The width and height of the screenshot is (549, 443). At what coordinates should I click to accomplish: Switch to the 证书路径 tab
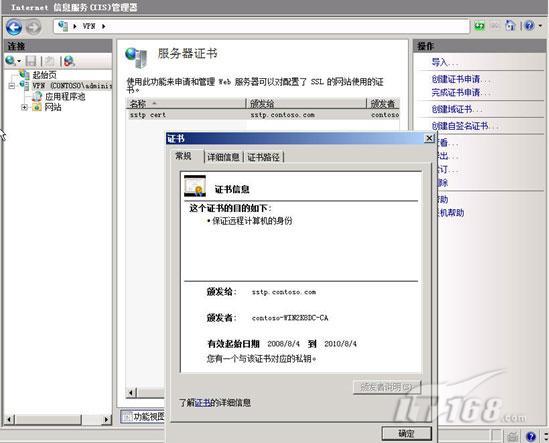tap(263, 157)
